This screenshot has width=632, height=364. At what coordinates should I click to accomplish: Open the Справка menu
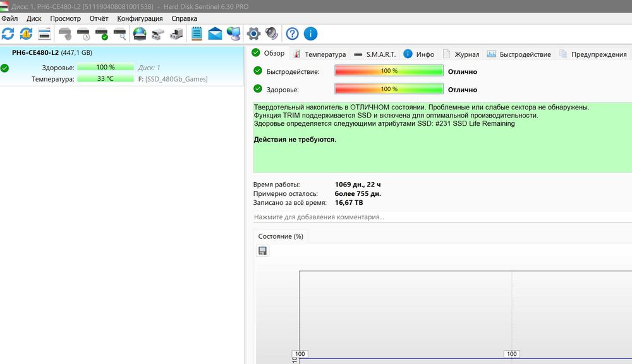(184, 18)
